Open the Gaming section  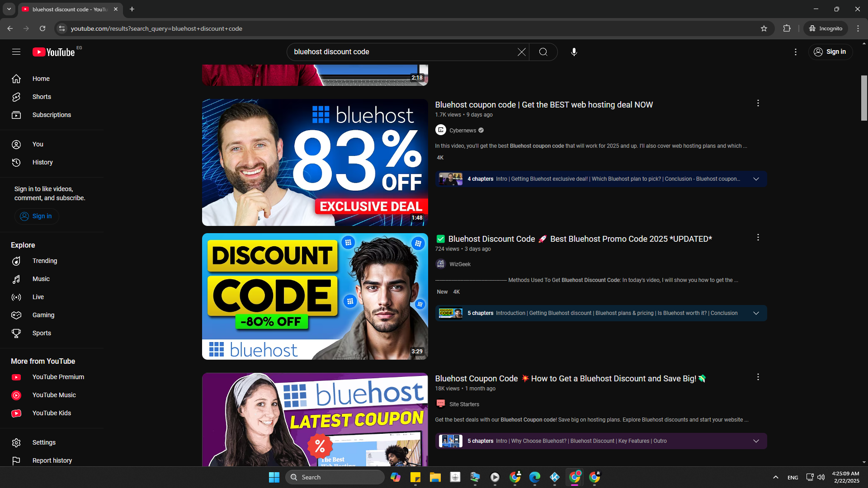pyautogui.click(x=43, y=315)
